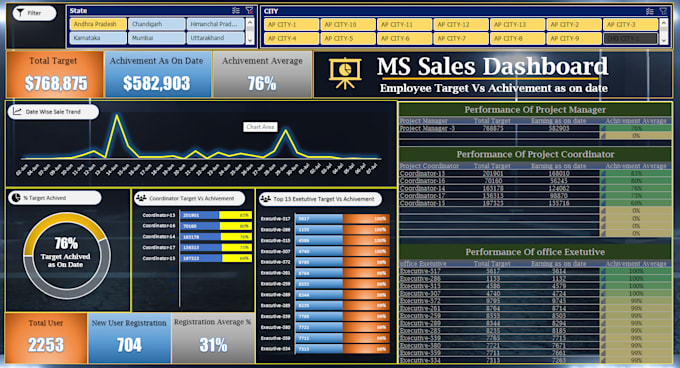The image size is (680, 368).
Task: Clear filter icon on CITY slicer
Action: [x=663, y=11]
